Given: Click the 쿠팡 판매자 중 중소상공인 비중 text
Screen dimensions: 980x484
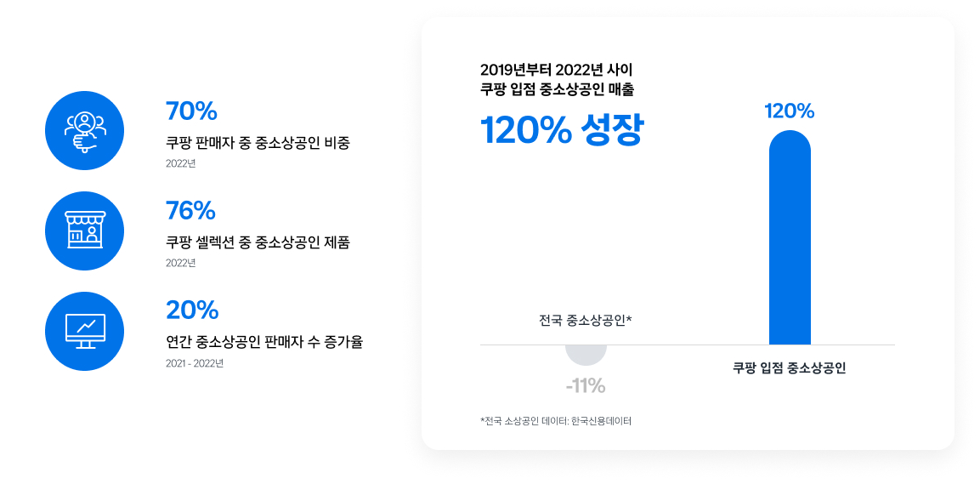Looking at the screenshot, I should [x=258, y=143].
